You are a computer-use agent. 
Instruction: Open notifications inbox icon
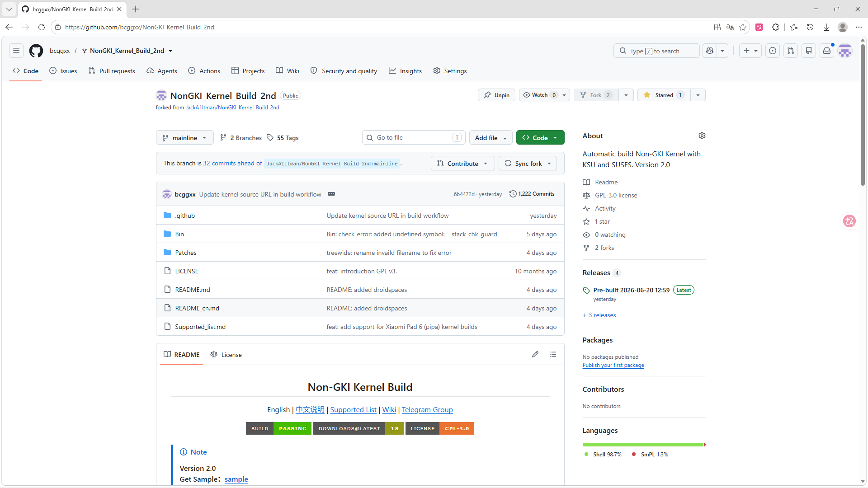827,51
